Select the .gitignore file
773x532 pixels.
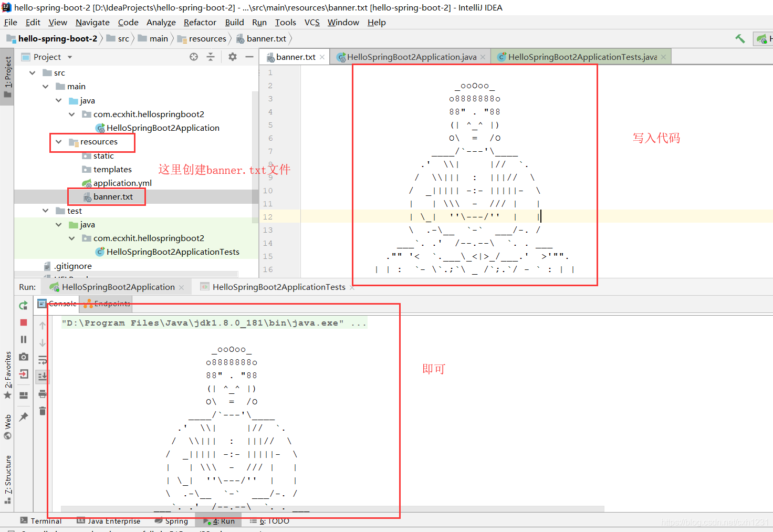(73, 266)
